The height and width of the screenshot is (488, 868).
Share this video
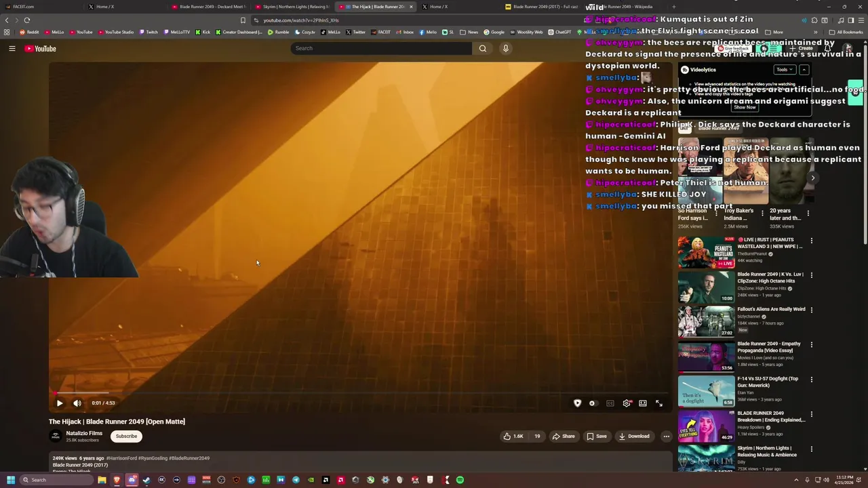pos(564,436)
